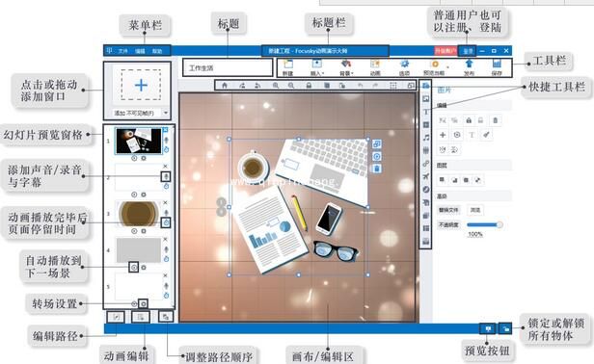Select slide 3 coffee thumbnail
Viewport: 594px width, 364px height.
(x=139, y=214)
